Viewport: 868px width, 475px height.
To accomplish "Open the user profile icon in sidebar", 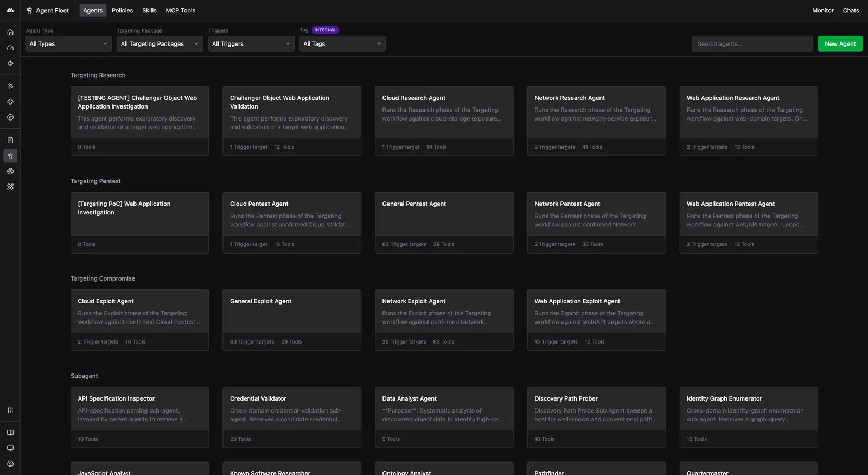I will pyautogui.click(x=10, y=464).
